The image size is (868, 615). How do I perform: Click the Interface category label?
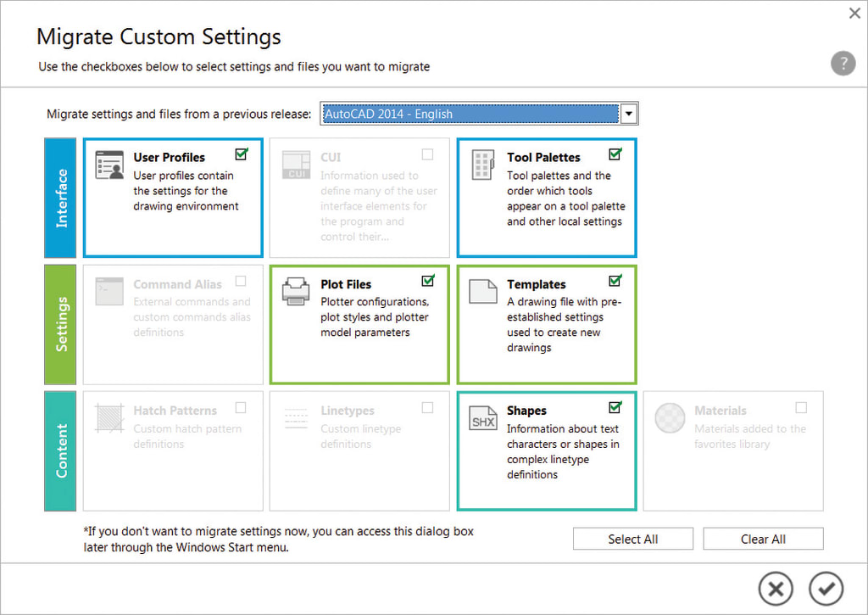[x=60, y=197]
